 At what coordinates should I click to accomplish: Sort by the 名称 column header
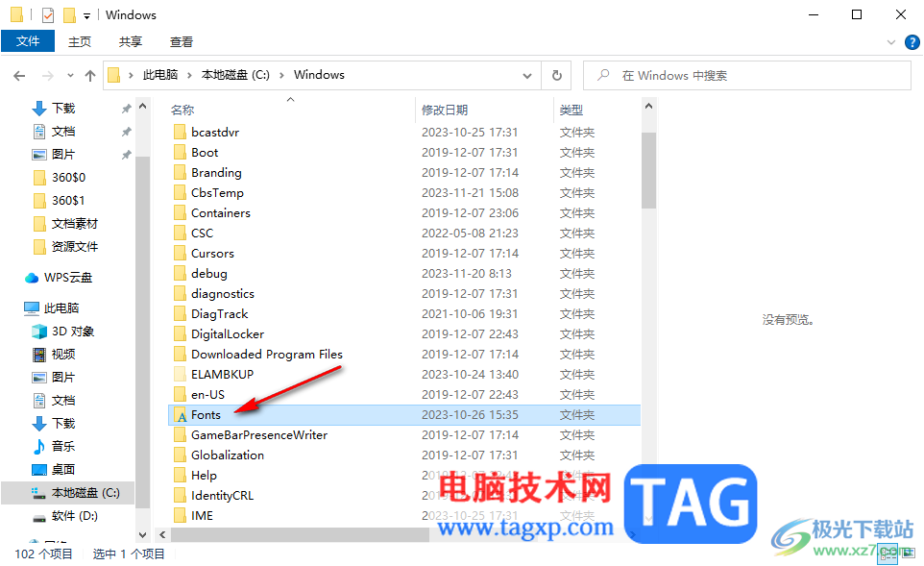pyautogui.click(x=182, y=110)
